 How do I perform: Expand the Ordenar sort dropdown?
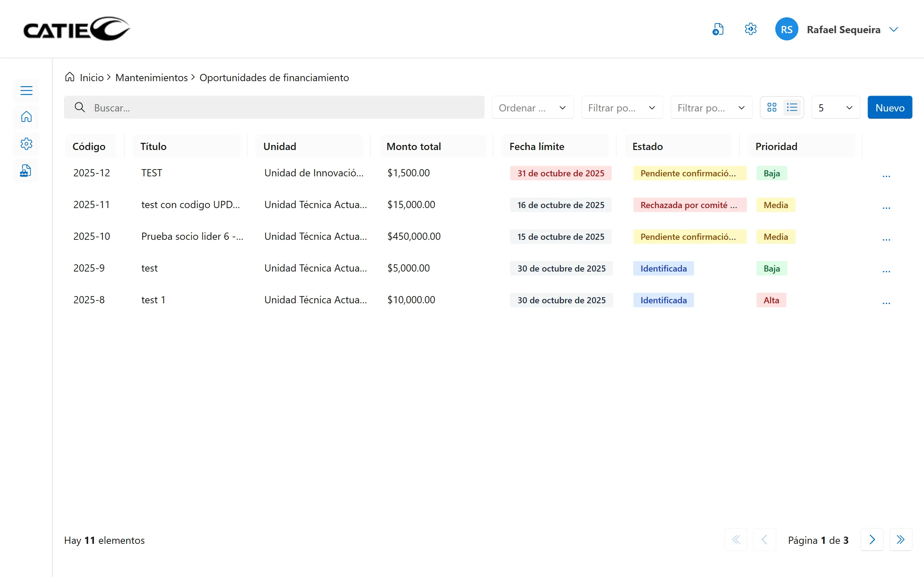pyautogui.click(x=533, y=107)
